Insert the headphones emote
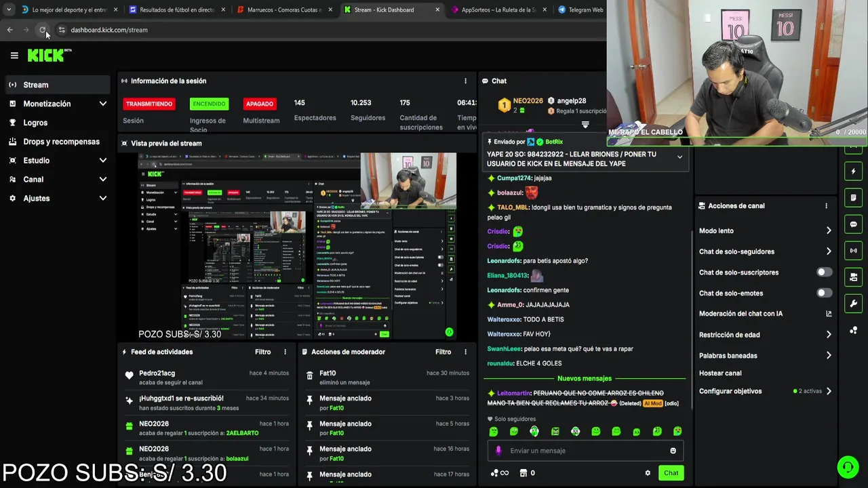Viewport: 868px width, 488px height. [534, 431]
